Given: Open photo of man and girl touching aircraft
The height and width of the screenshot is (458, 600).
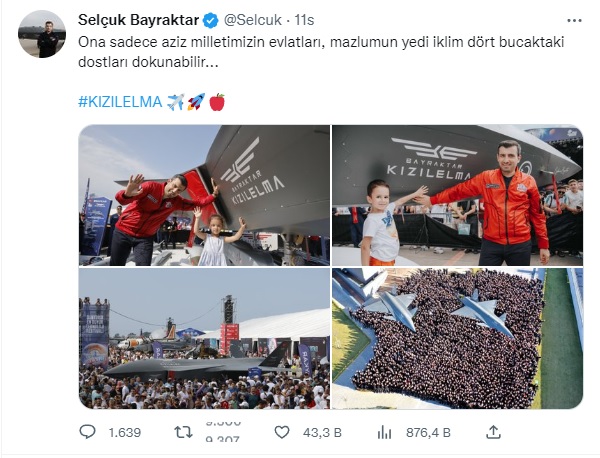Looking at the screenshot, I should click(x=204, y=196).
